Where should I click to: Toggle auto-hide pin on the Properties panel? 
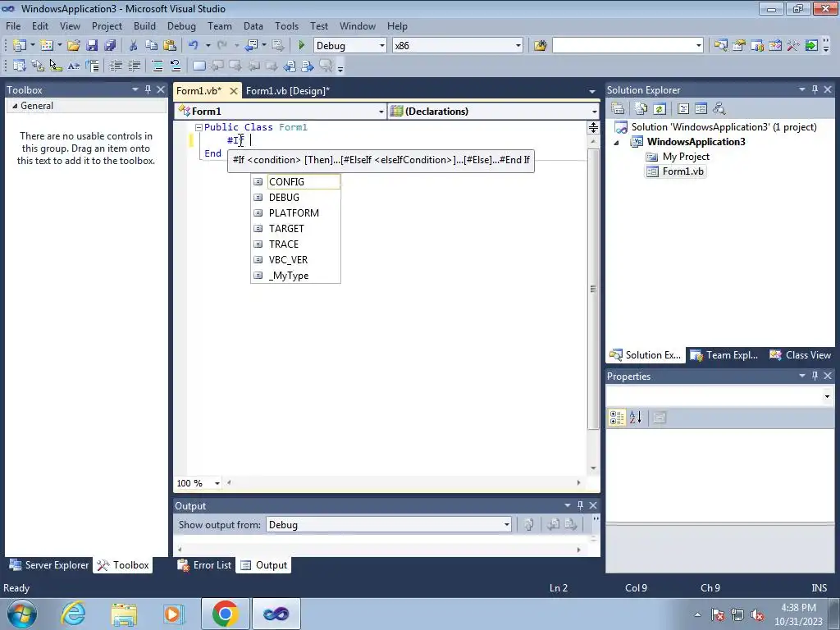[815, 376]
